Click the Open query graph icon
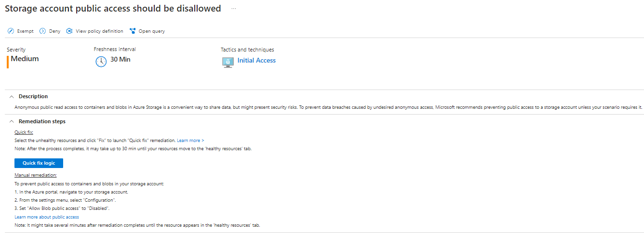The image size is (644, 233). point(133,31)
